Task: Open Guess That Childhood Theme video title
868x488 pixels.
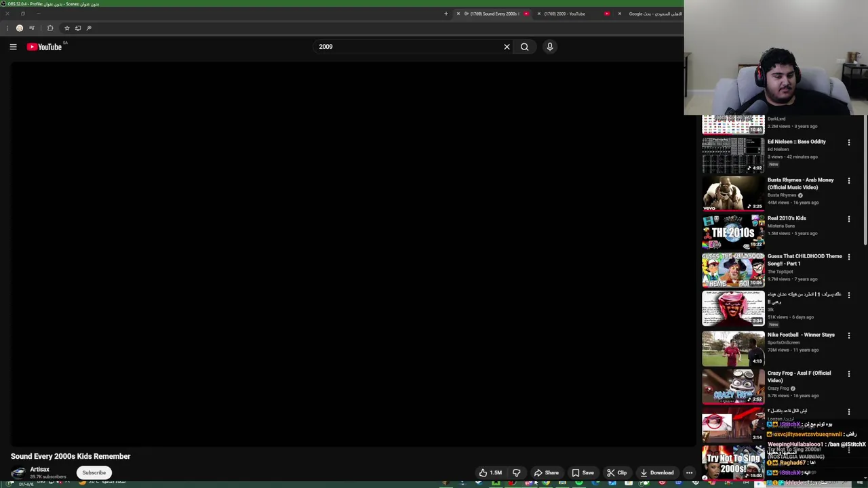Action: point(804,260)
